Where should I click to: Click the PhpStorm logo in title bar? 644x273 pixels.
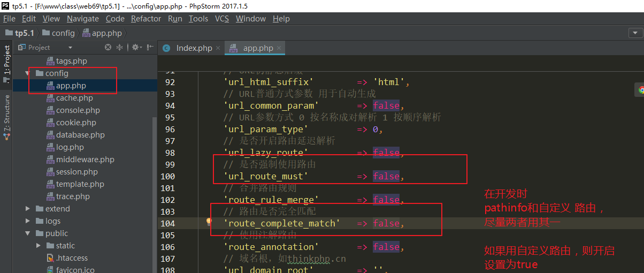coord(6,6)
